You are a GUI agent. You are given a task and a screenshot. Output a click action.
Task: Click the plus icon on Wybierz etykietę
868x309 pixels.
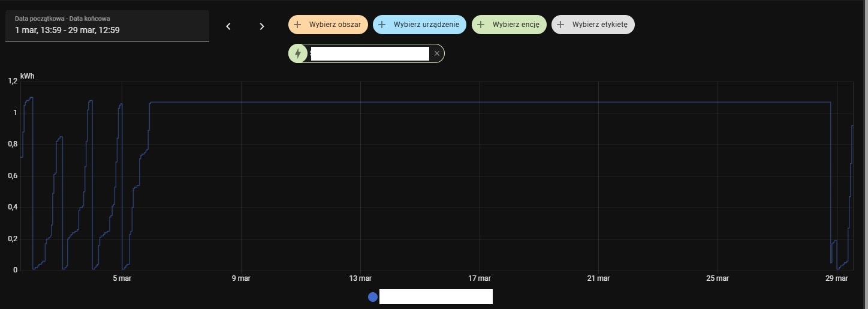[560, 25]
